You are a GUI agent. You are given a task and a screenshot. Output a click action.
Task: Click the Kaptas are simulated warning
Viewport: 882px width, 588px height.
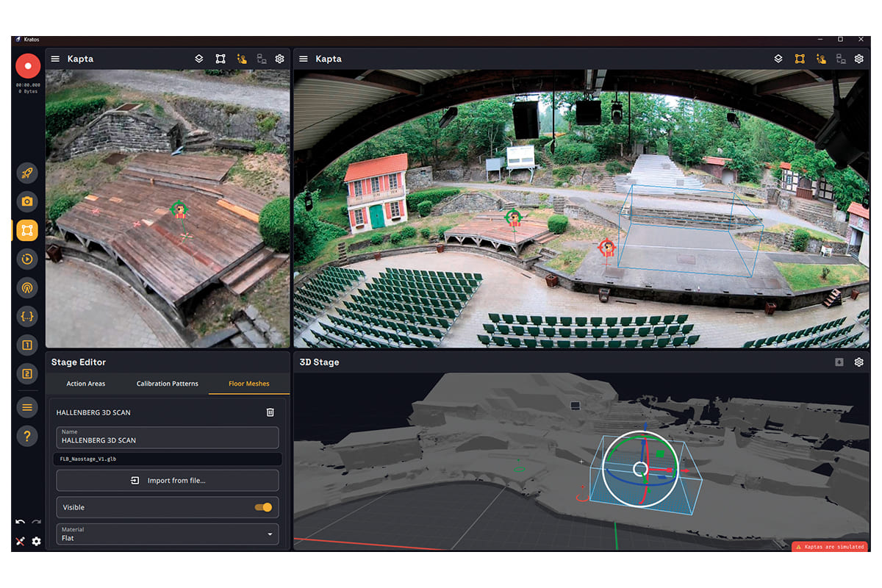(x=831, y=547)
